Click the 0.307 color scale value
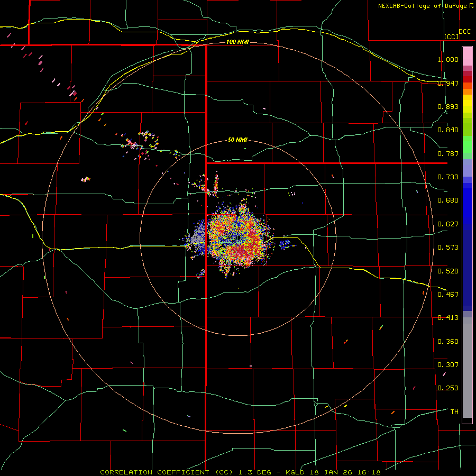The image size is (476, 476). point(448,364)
